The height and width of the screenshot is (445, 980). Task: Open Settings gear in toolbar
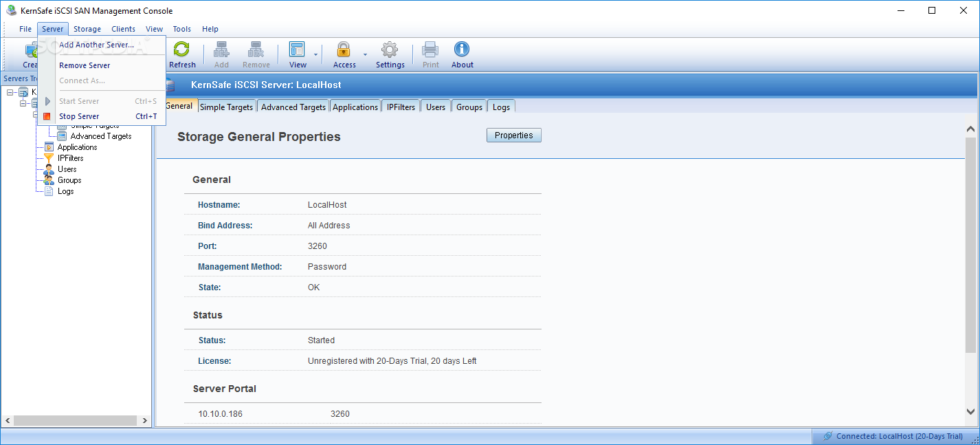[x=390, y=50]
